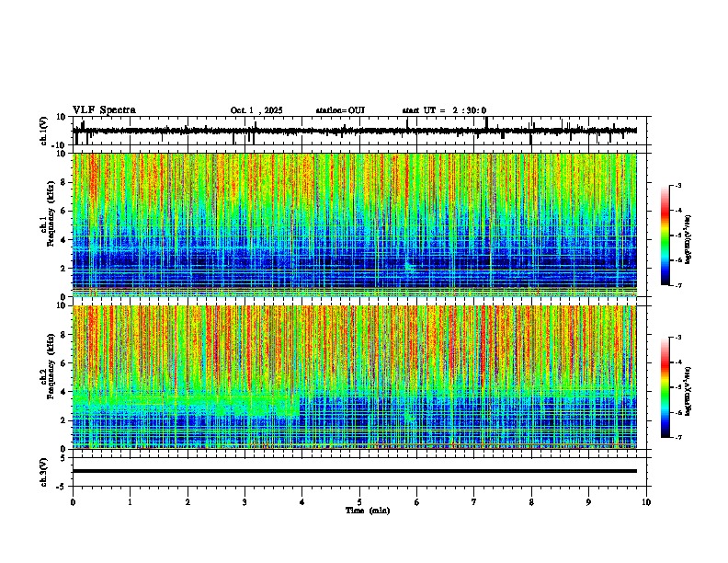Click time axis tick label "7"
The image size is (728, 563).
click(474, 502)
